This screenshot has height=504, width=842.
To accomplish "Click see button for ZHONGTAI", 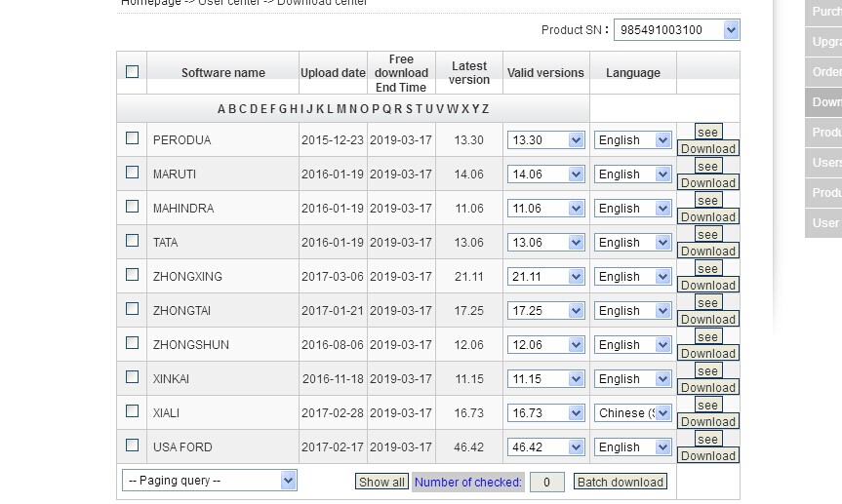I will [707, 303].
